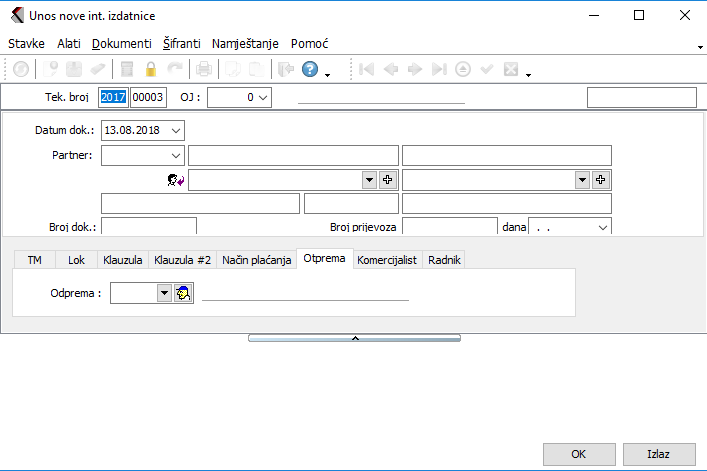
Task: Expand the OJ dropdown list
Action: [x=263, y=97]
